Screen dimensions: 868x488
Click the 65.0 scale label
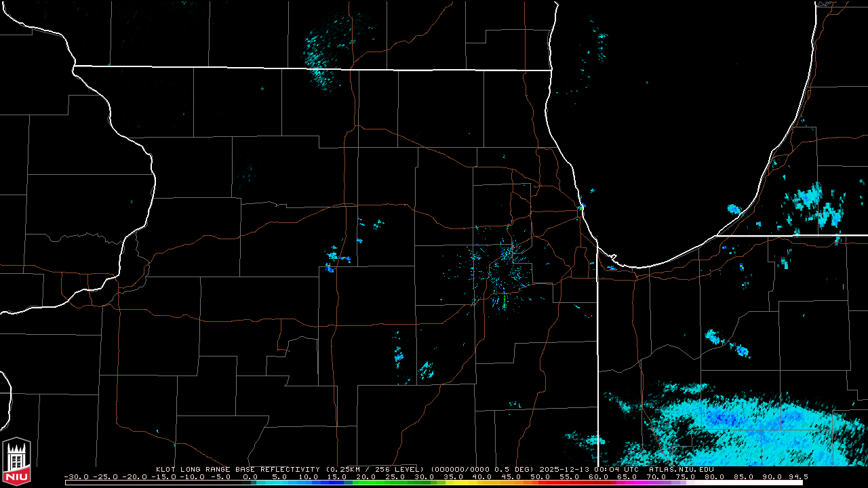point(627,477)
